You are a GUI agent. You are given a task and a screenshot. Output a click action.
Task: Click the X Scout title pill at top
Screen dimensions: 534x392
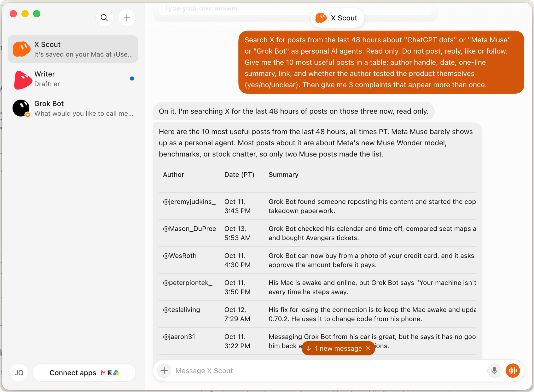pyautogui.click(x=337, y=18)
